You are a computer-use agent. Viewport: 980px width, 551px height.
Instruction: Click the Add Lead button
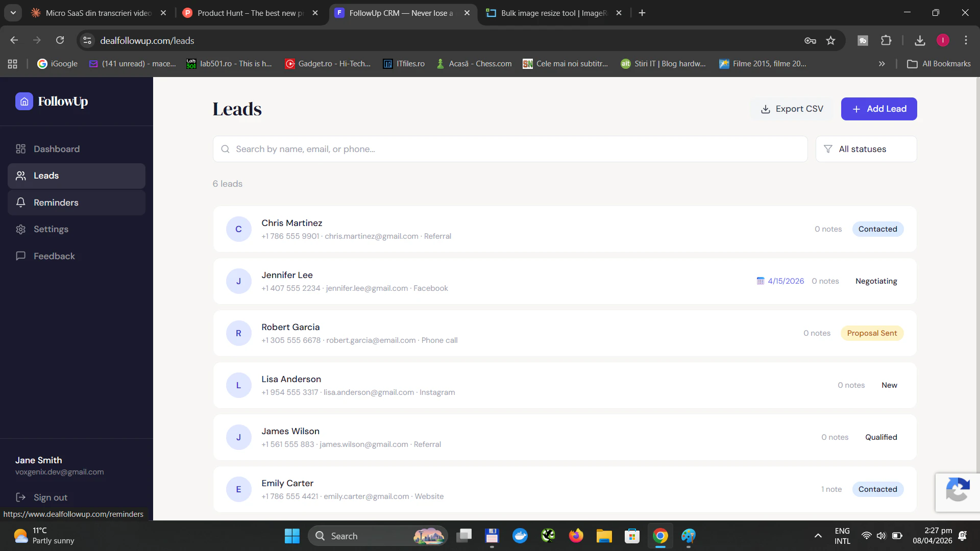click(879, 109)
